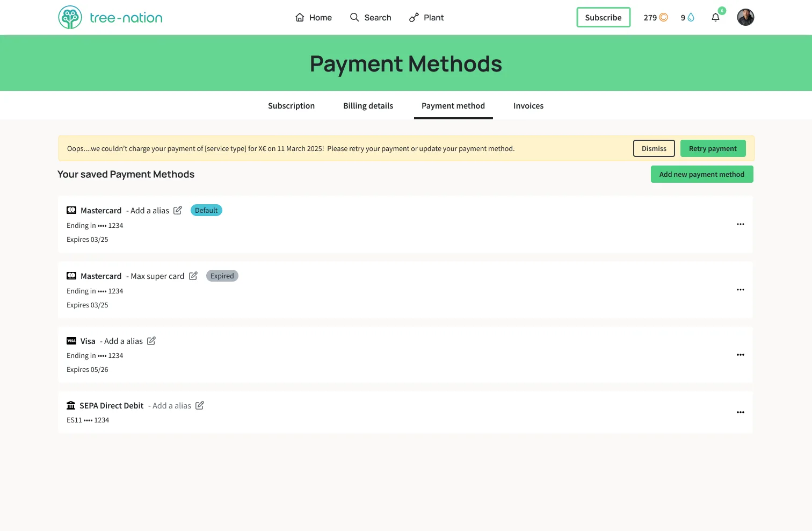Click the Visa brand icon
The height and width of the screenshot is (531, 812).
(x=71, y=341)
